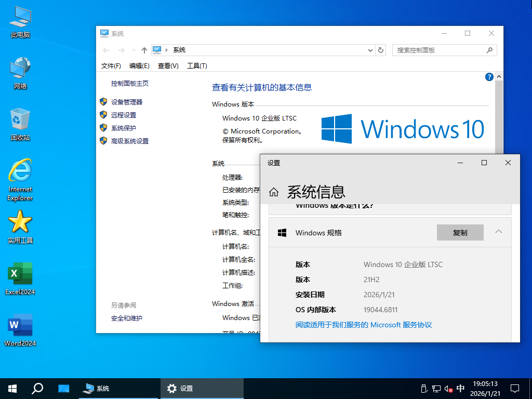Click the Start button on the taskbar
This screenshot has width=532, height=399.
click(12, 388)
